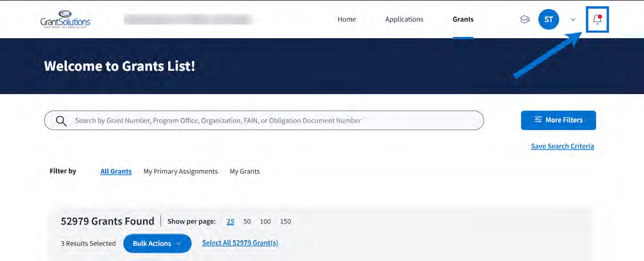The image size is (644, 261).
Task: Click the ST user avatar
Action: click(548, 20)
